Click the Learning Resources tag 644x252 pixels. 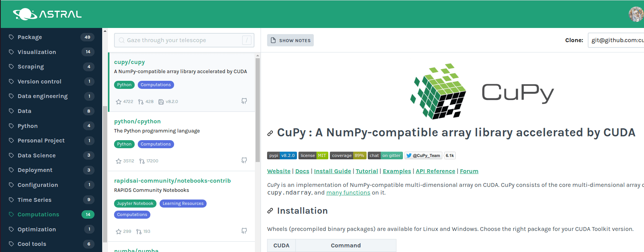(x=183, y=203)
